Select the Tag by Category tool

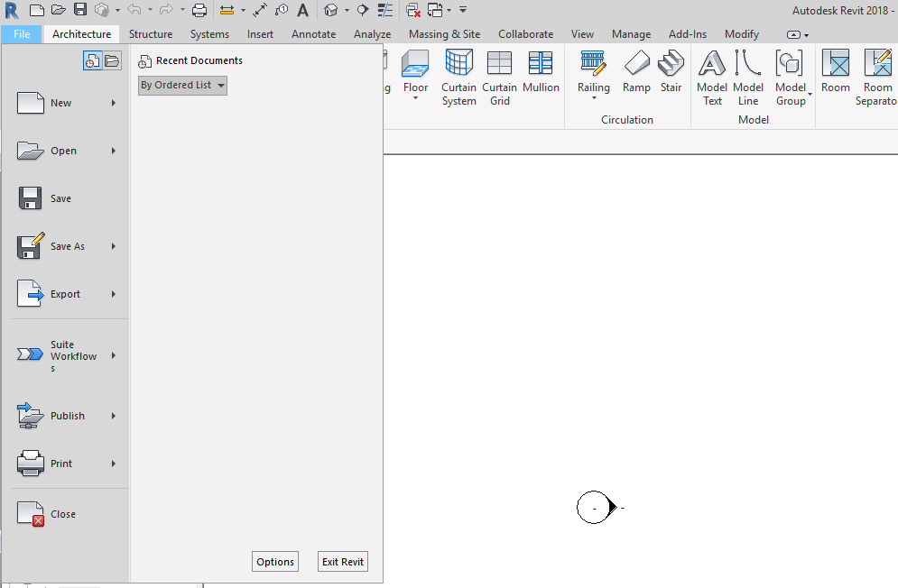pyautogui.click(x=282, y=10)
